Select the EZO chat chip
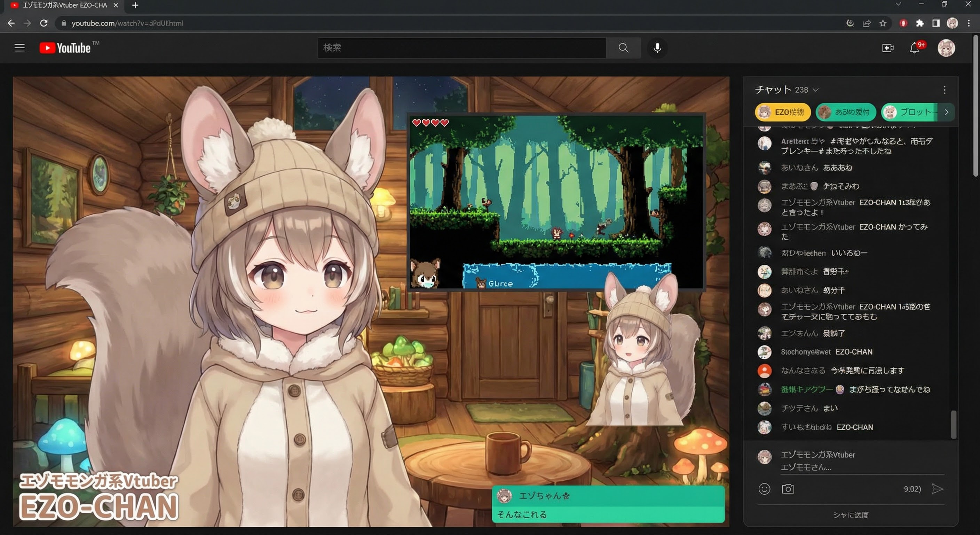Viewport: 980px width, 535px height. pyautogui.click(x=782, y=112)
